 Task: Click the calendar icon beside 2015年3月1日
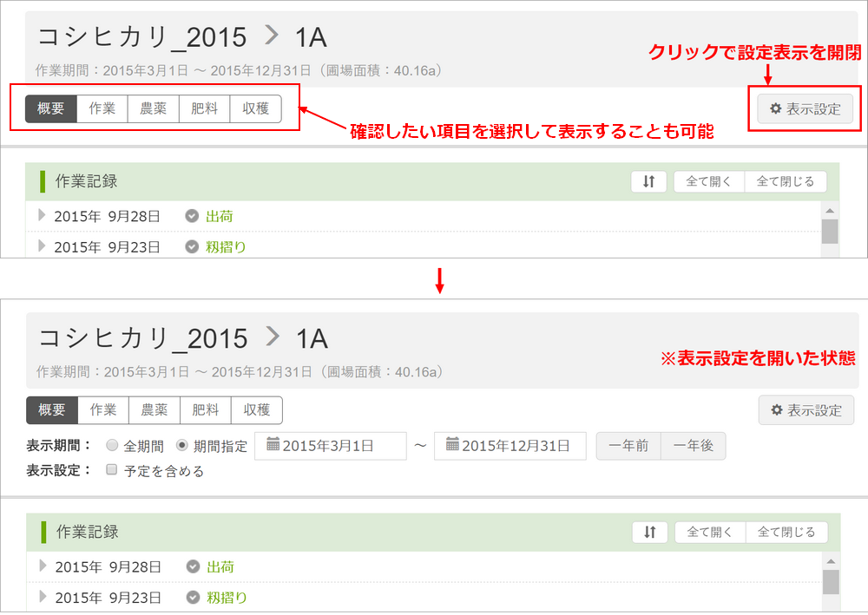[273, 445]
